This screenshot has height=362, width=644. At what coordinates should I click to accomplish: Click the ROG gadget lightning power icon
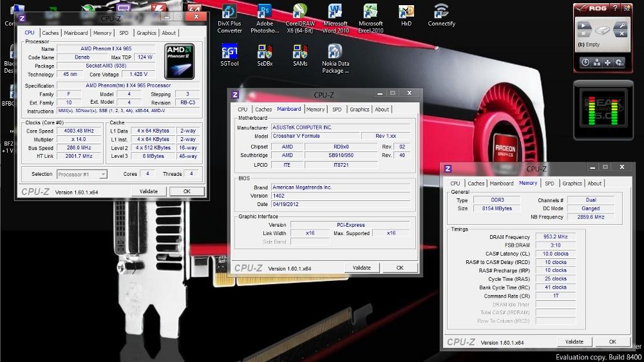pos(585,62)
